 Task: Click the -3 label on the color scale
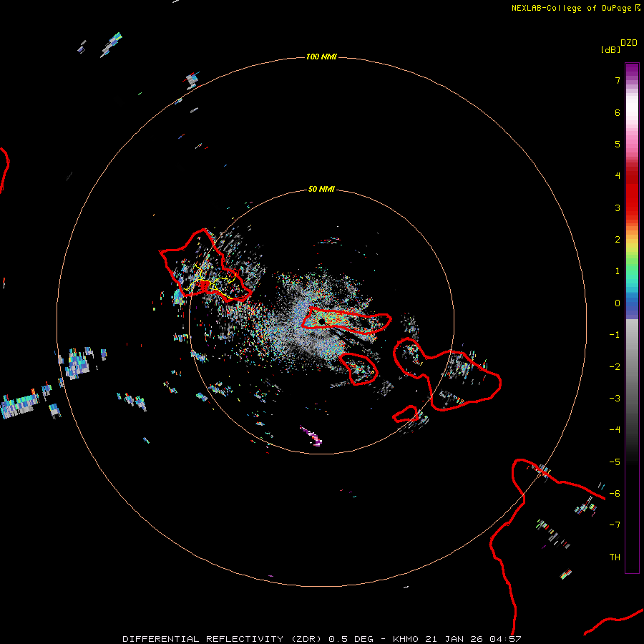pos(615,399)
